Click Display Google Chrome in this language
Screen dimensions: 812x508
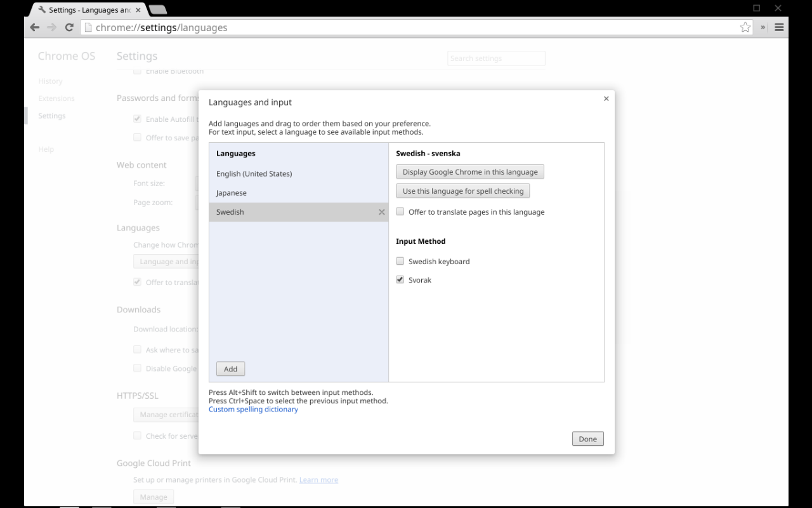coord(470,172)
